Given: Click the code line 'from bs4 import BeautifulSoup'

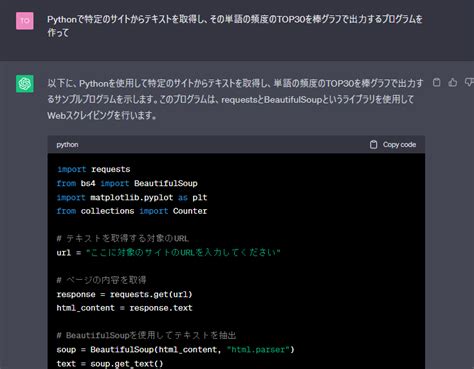Looking at the screenshot, I should pos(127,183).
